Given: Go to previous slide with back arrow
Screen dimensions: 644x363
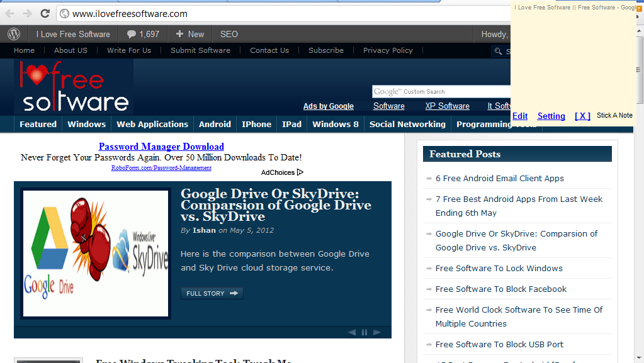Looking at the screenshot, I should pyautogui.click(x=351, y=332).
